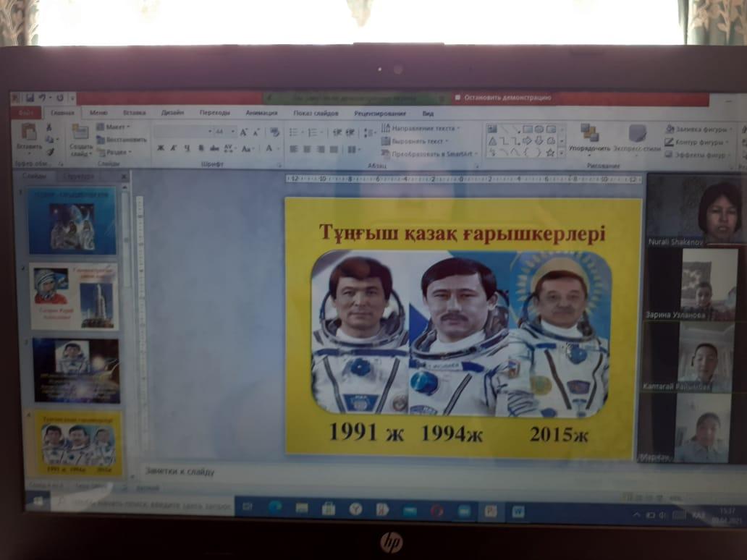The height and width of the screenshot is (560, 747).
Task: Click the Paste (Вставить) clipboard icon
Action: [29, 133]
